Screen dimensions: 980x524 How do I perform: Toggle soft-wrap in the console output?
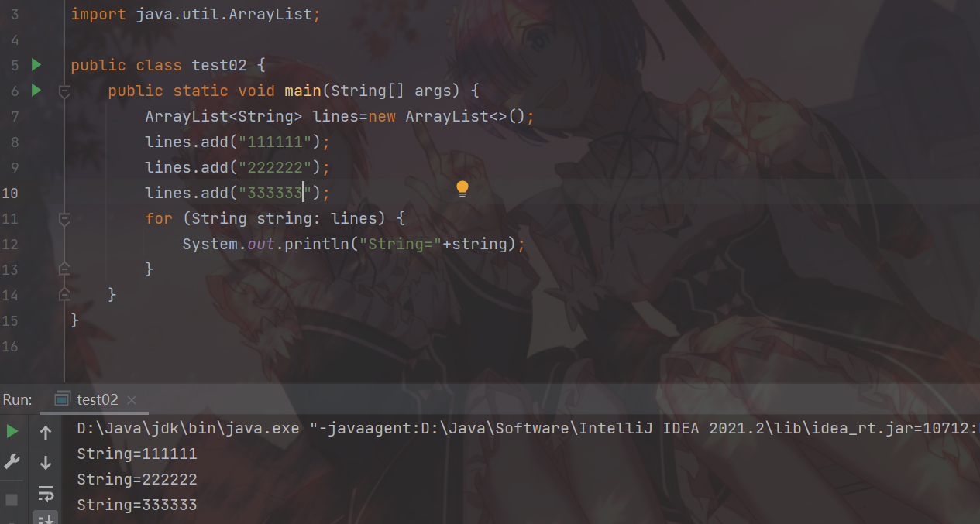tap(46, 493)
